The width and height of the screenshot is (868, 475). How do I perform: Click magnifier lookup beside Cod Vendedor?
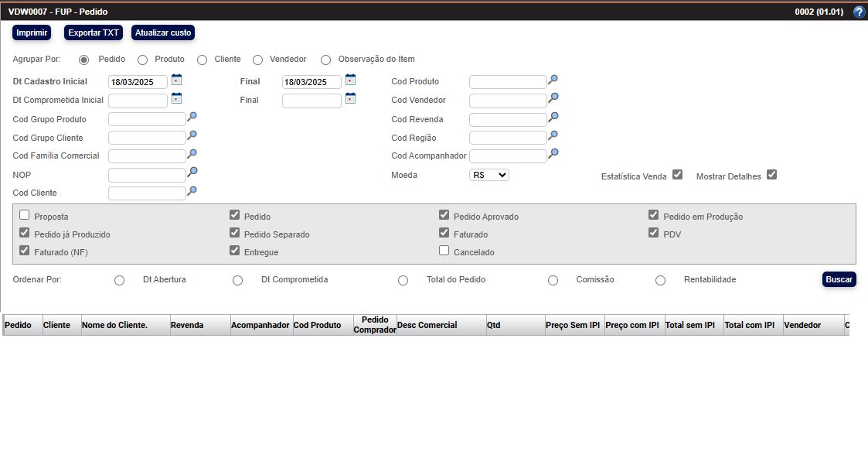[x=553, y=98]
